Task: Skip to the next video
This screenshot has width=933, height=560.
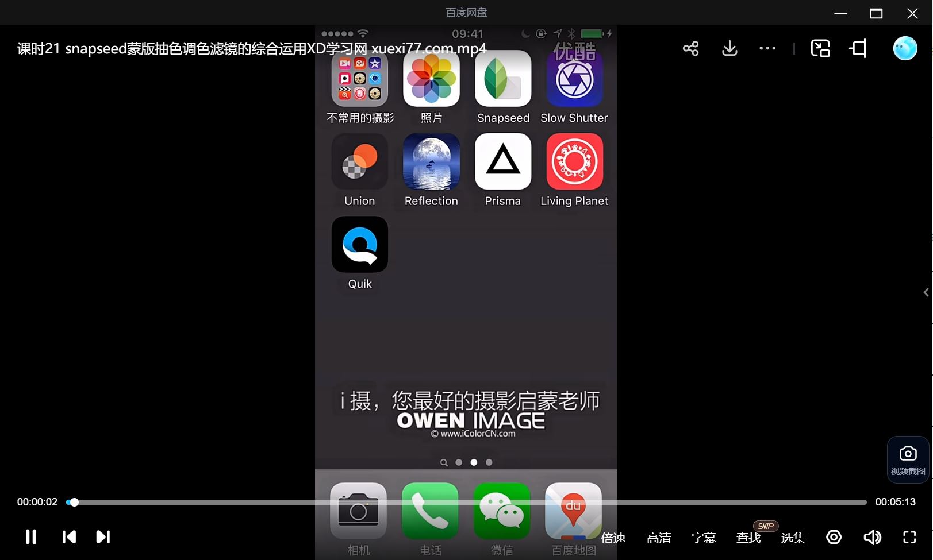Action: tap(103, 537)
